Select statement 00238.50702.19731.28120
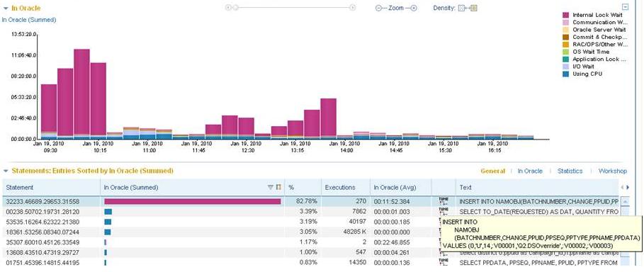 pyautogui.click(x=43, y=212)
